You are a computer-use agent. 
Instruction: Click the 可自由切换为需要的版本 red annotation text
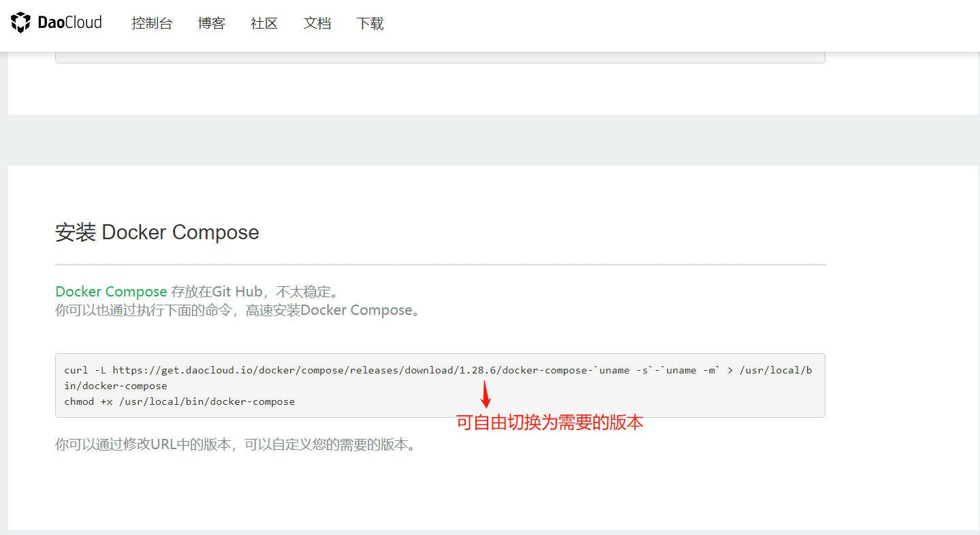point(550,422)
